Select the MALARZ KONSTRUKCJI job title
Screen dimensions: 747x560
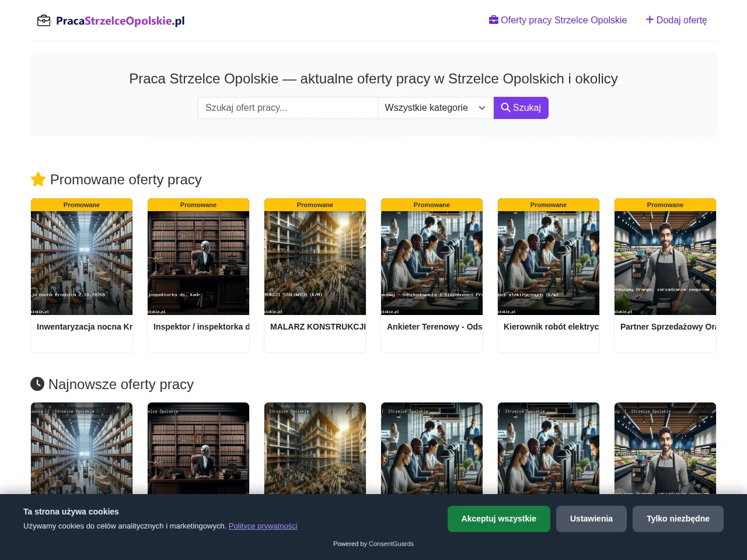pos(318,327)
